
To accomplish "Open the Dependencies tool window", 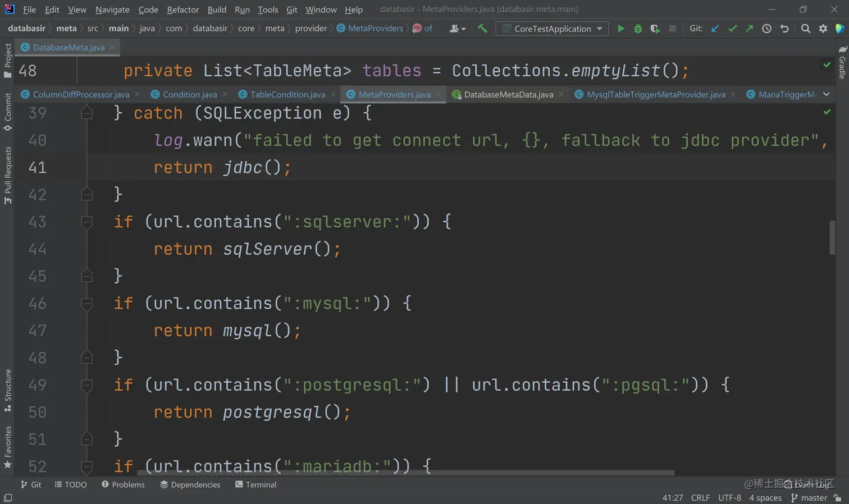I will 190,484.
